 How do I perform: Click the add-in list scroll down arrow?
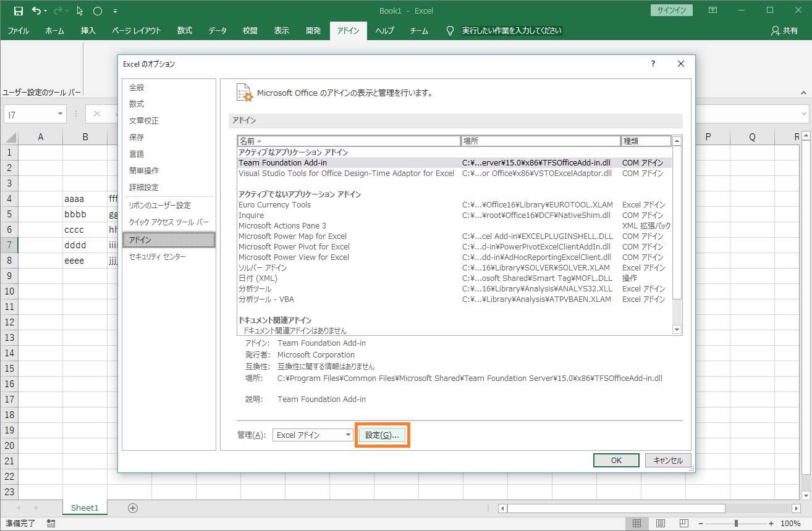click(677, 330)
